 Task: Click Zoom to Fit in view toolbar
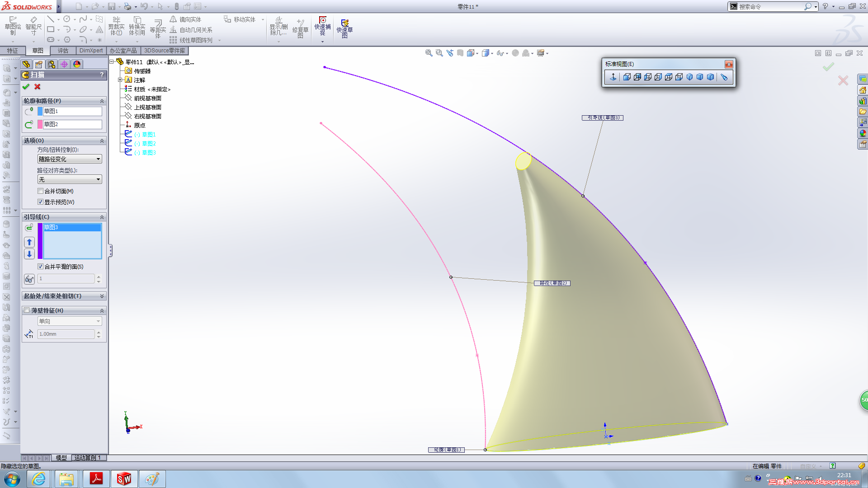[x=429, y=53]
